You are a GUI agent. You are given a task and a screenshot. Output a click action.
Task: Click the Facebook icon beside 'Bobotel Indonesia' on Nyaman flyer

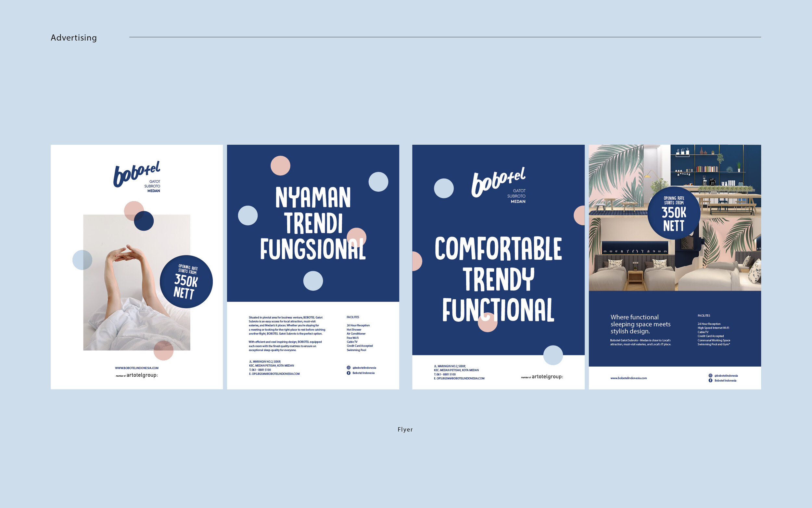(x=349, y=373)
